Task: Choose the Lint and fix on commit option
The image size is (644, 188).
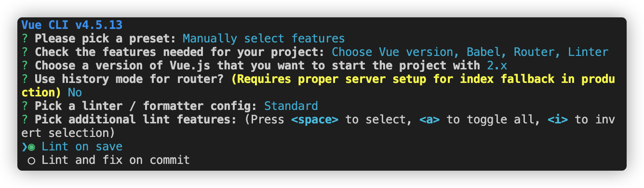Action: tap(116, 160)
